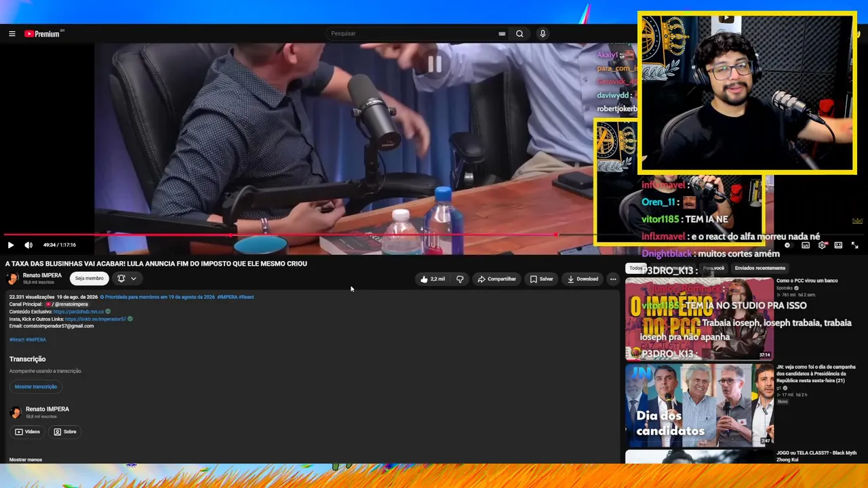Click the #React hashtag below the email line

click(x=17, y=340)
